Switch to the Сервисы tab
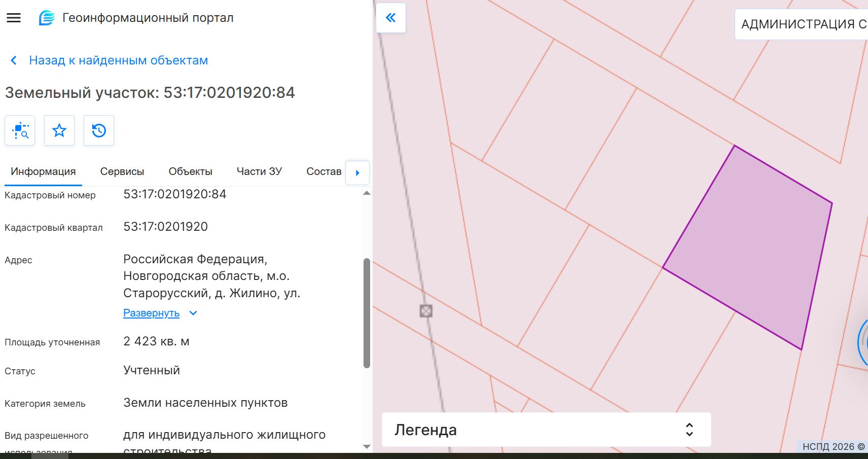 click(122, 171)
